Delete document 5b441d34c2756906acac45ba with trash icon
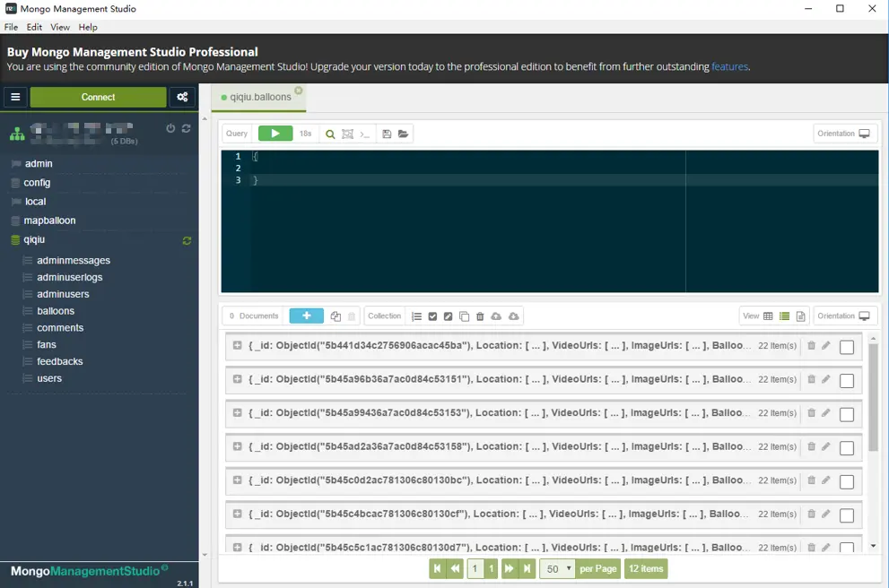This screenshot has height=588, width=889. point(811,345)
